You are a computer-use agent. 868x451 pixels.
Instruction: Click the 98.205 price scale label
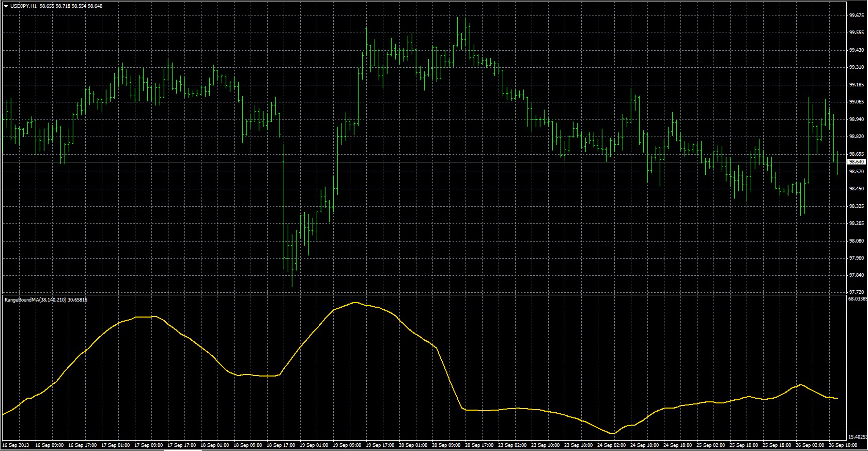pyautogui.click(x=856, y=223)
